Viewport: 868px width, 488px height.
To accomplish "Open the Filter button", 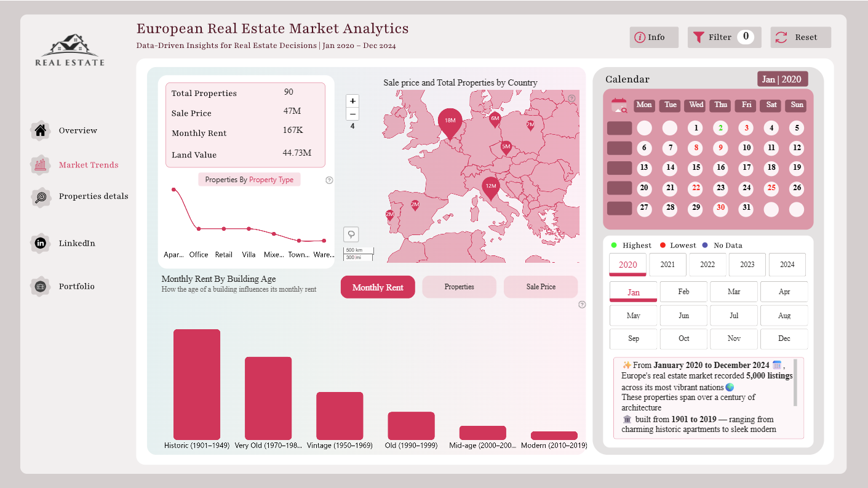I will 724,38.
